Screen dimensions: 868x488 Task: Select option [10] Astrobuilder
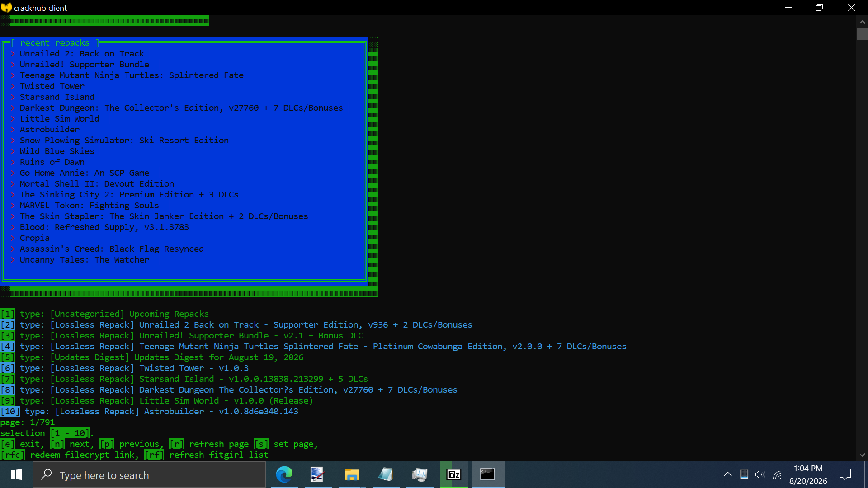coord(149,412)
